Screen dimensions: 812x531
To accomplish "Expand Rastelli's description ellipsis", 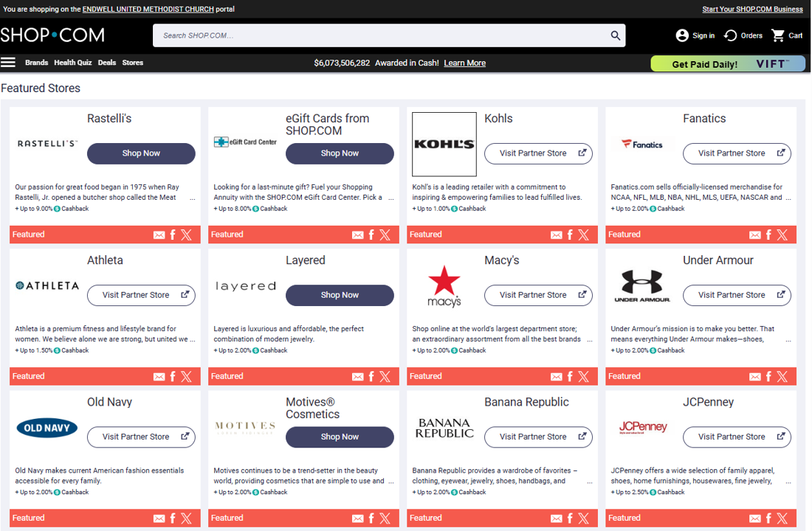I will click(193, 198).
